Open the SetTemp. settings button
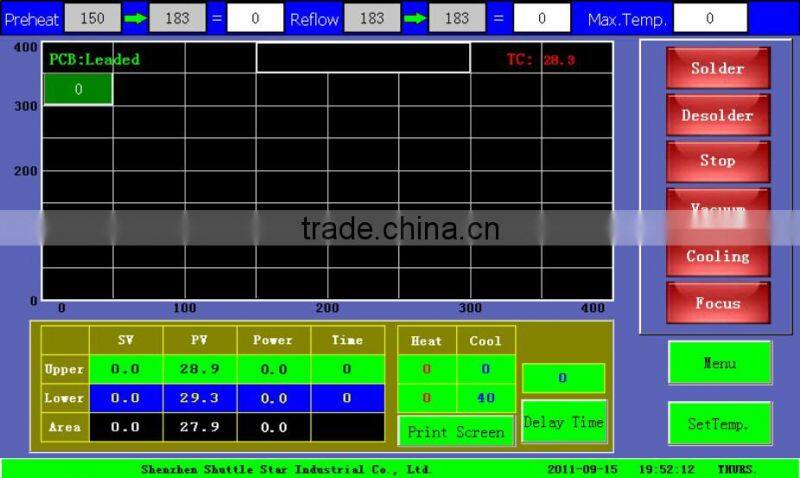This screenshot has height=478, width=800. (x=720, y=424)
